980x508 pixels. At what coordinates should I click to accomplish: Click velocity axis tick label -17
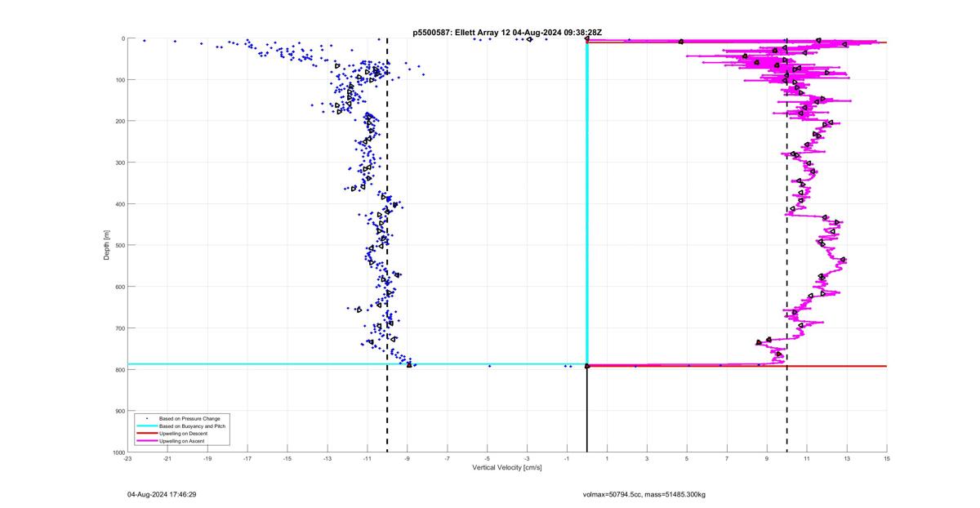pyautogui.click(x=247, y=459)
